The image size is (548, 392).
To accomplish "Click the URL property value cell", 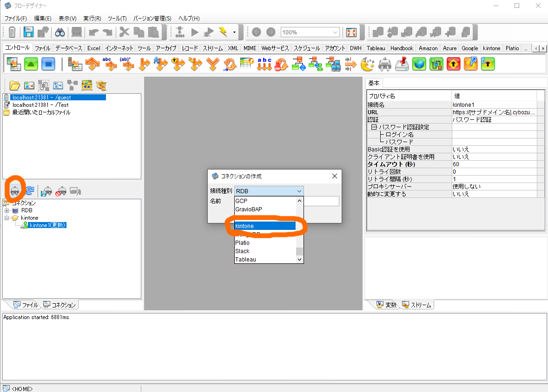I will click(x=494, y=112).
